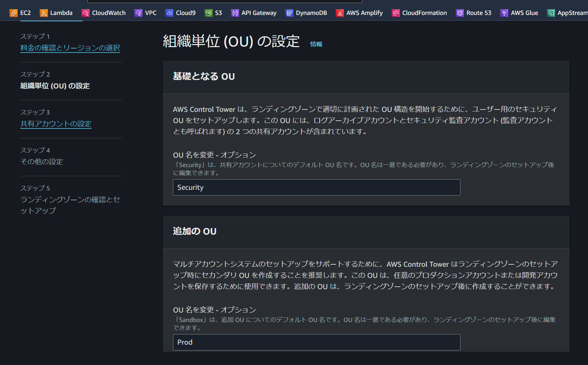The image size is (588, 365).
Task: Click step 5 ランディングゾーンの確認とセットアップ text
Action: pyautogui.click(x=70, y=205)
